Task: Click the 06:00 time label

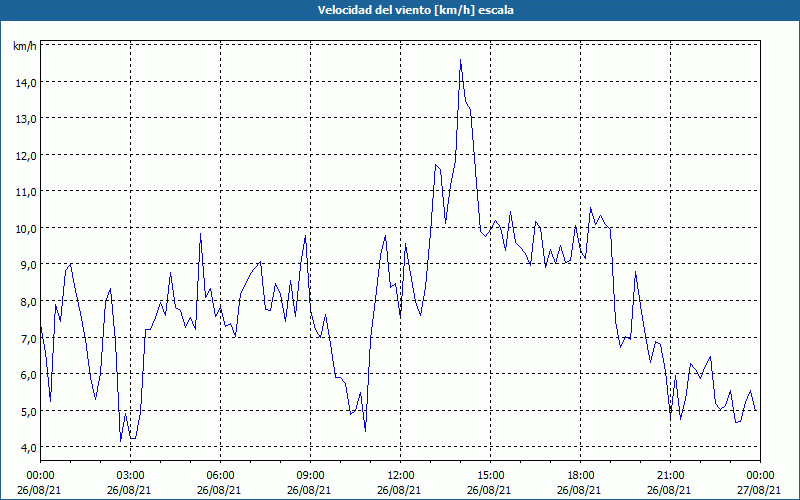Action: [x=220, y=476]
